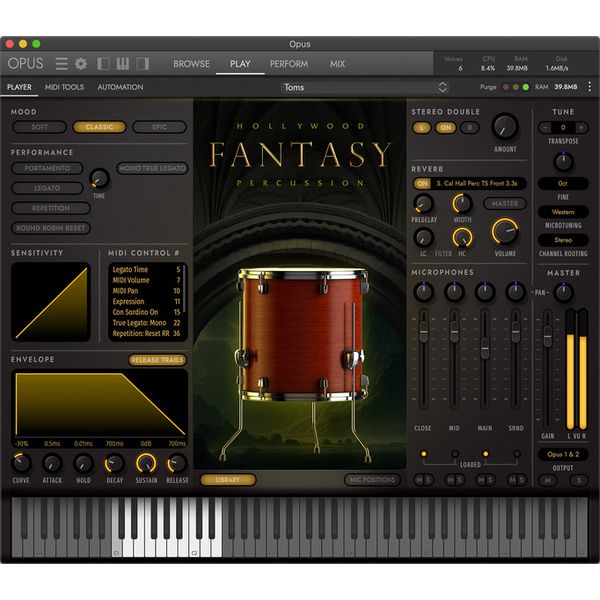
Task: Click the red Purge indicator dot
Action: coord(505,87)
